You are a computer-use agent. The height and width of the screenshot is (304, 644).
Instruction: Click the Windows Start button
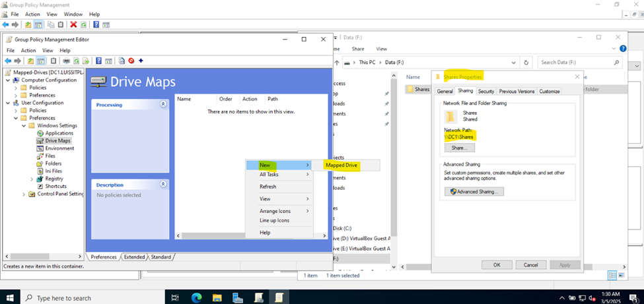[x=9, y=298]
